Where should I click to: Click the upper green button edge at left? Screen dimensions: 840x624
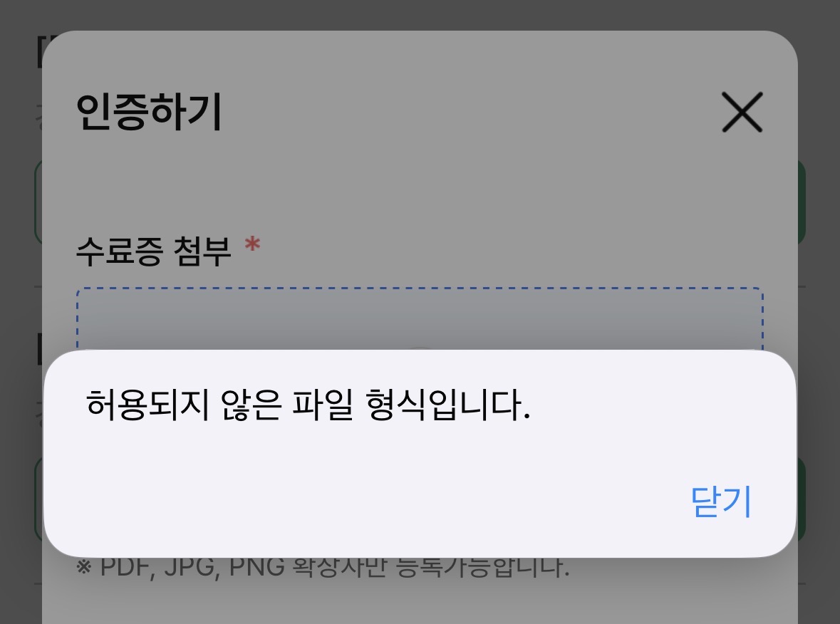click(x=38, y=202)
